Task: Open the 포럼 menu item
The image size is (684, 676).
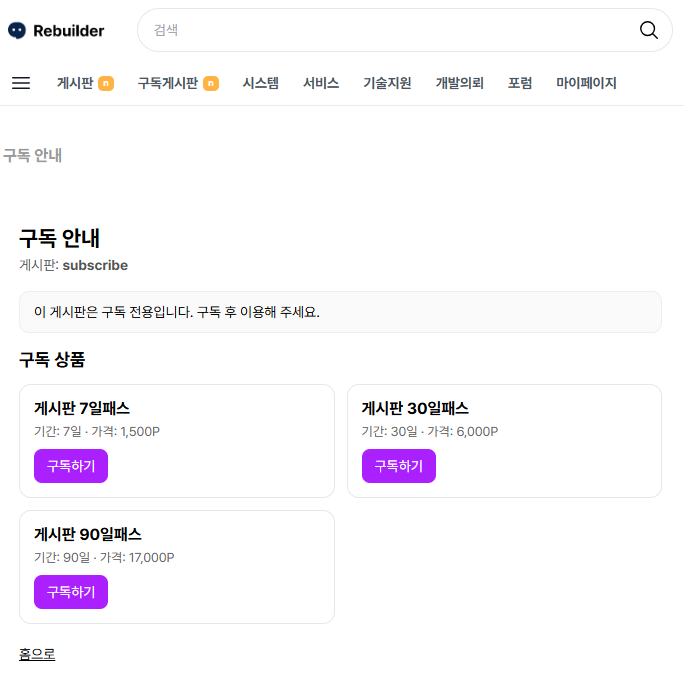Action: pos(520,84)
